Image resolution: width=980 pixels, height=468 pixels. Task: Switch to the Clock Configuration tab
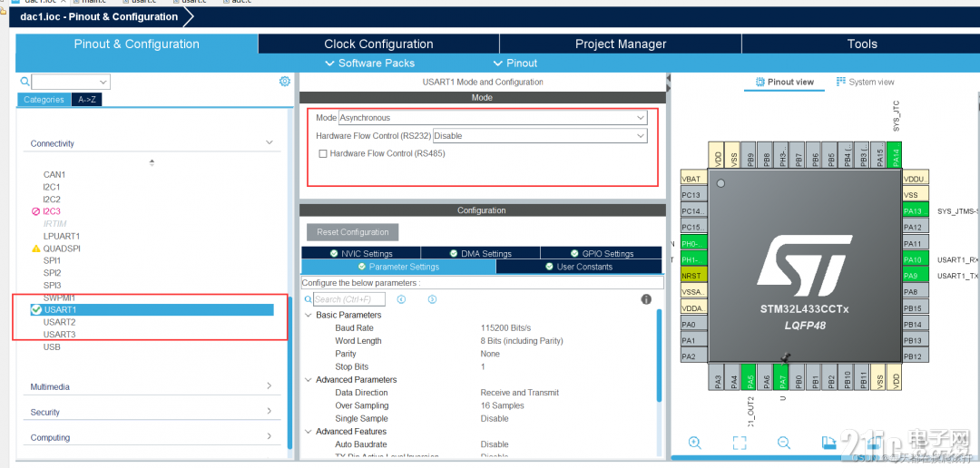(x=378, y=44)
